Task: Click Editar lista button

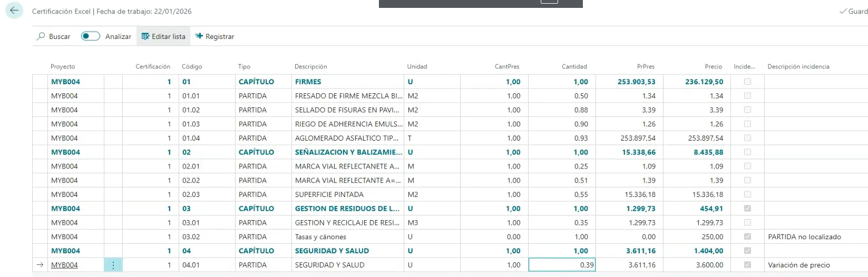Action: [x=163, y=36]
